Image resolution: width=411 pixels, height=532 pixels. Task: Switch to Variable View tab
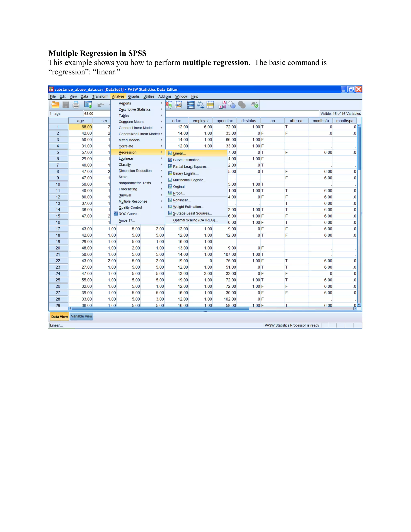click(x=81, y=316)
